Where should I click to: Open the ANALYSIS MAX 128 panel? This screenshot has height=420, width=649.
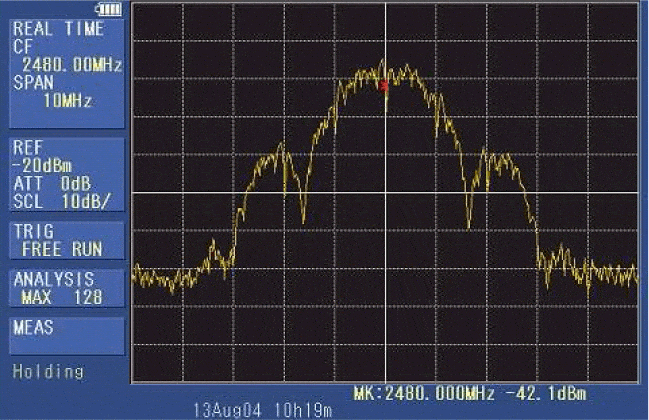coord(67,288)
